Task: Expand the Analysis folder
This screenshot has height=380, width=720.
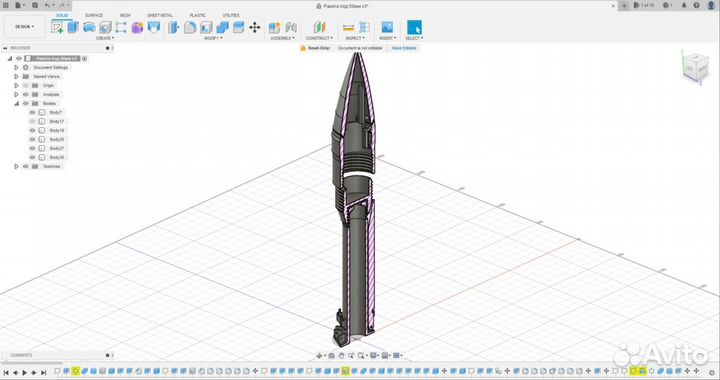Action: [x=16, y=95]
